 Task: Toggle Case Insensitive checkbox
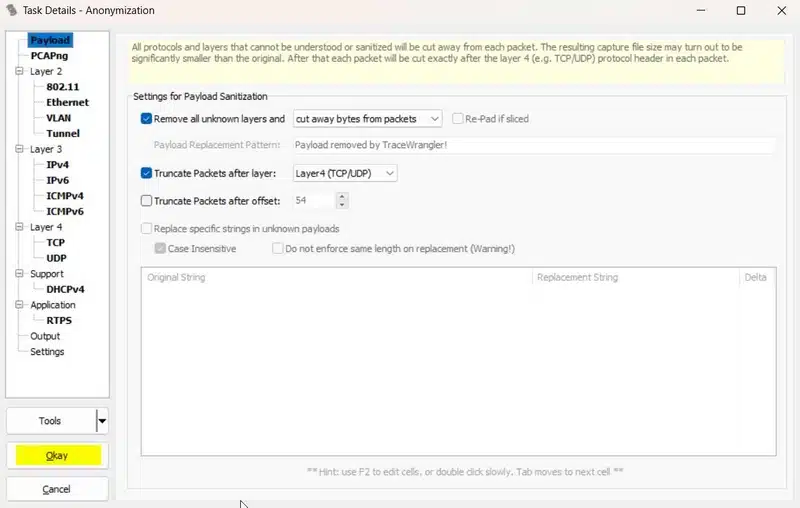pyautogui.click(x=160, y=248)
